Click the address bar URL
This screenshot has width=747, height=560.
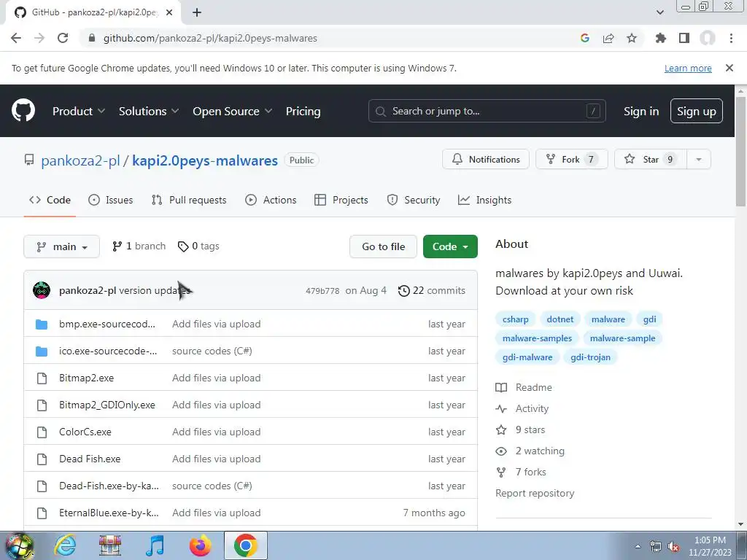[x=210, y=38]
